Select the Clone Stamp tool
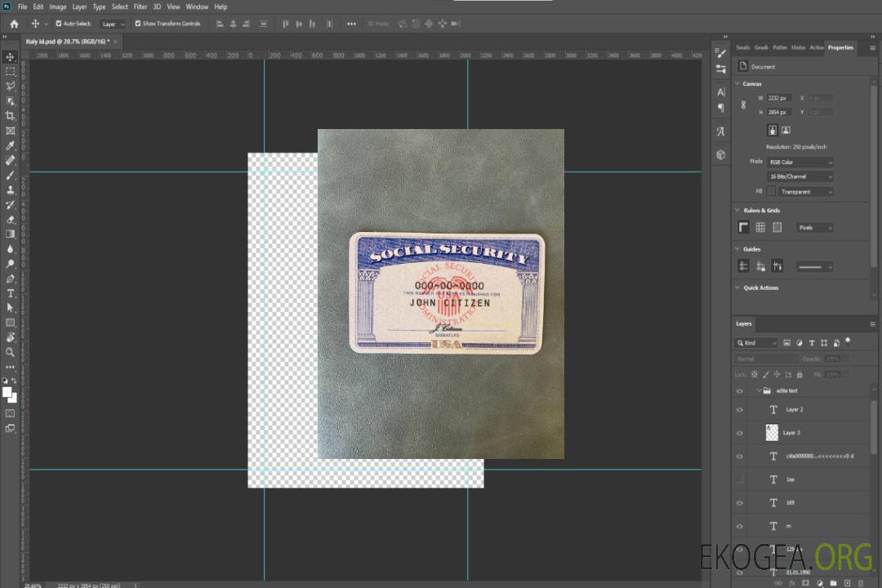The image size is (882, 588). pos(10,190)
